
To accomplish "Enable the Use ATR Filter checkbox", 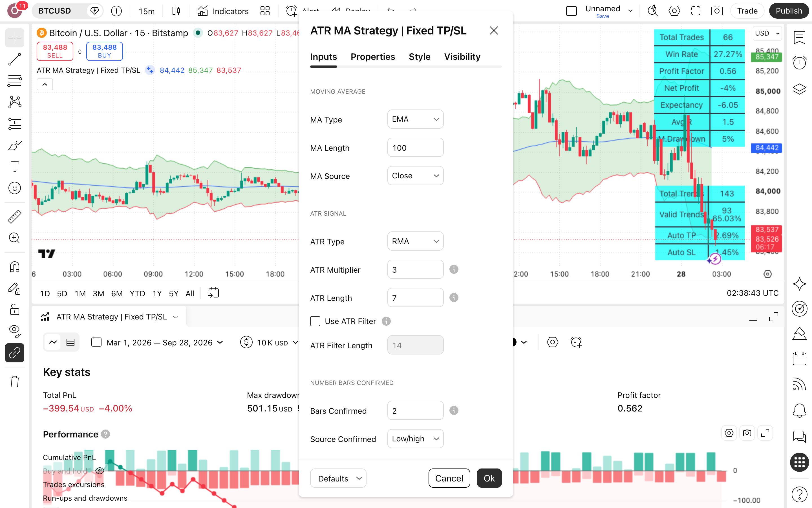I will (315, 321).
